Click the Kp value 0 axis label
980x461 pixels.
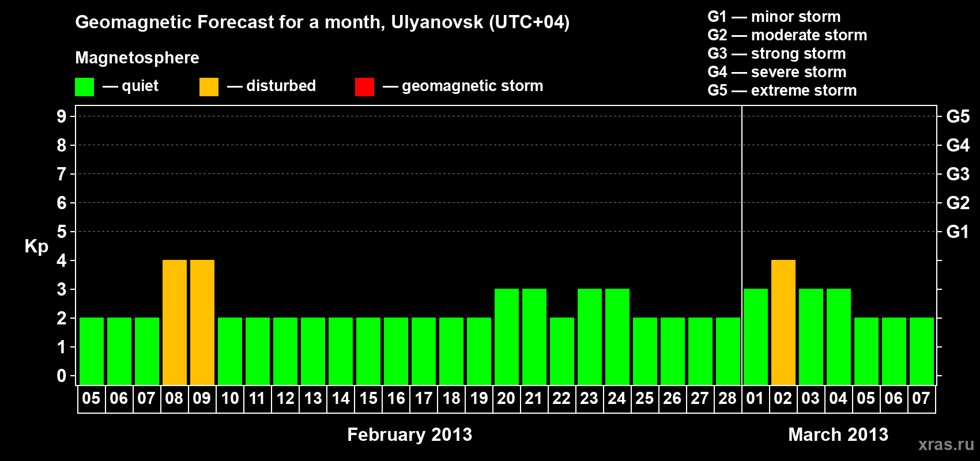[62, 376]
